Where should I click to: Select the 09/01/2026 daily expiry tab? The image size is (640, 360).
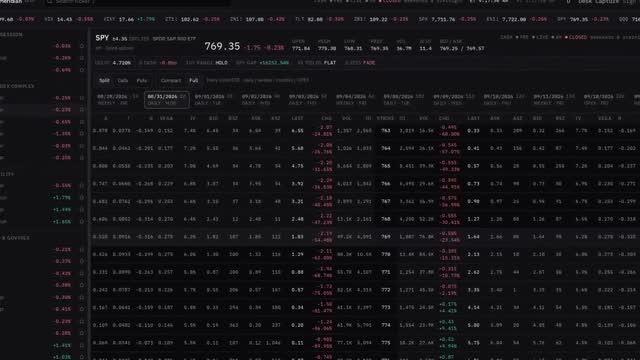click(x=213, y=100)
